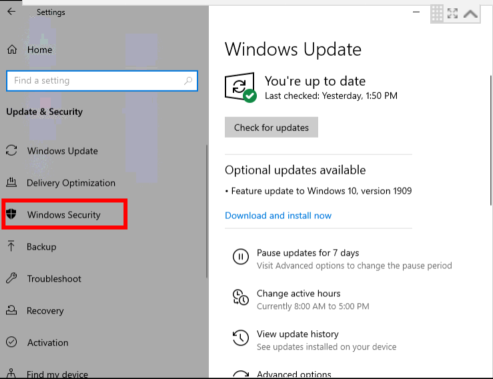This screenshot has width=493, height=379.
Task: Click the Troubleshoot wrench icon
Action: tap(12, 278)
